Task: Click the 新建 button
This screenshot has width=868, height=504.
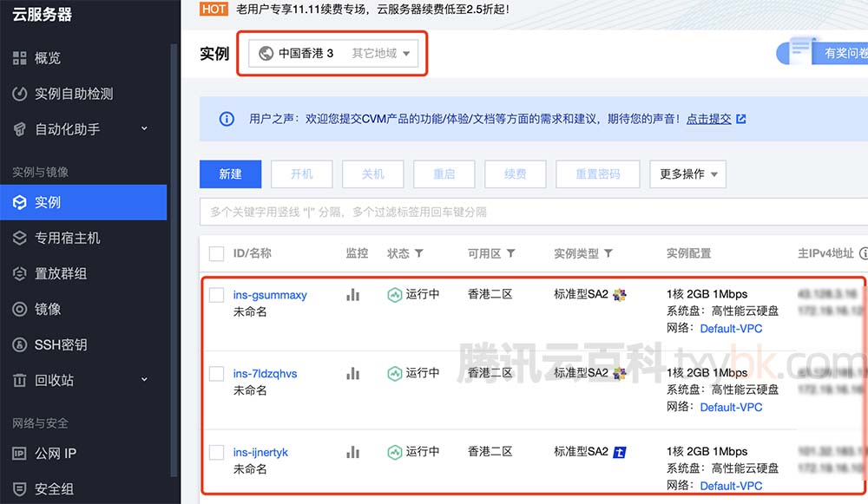Action: (x=230, y=174)
